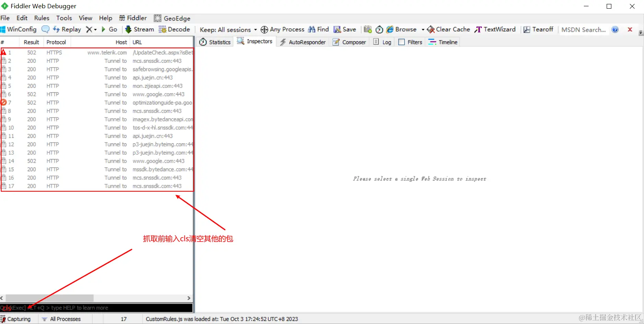Toggle Decode mode
644x324 pixels.
[x=174, y=29]
